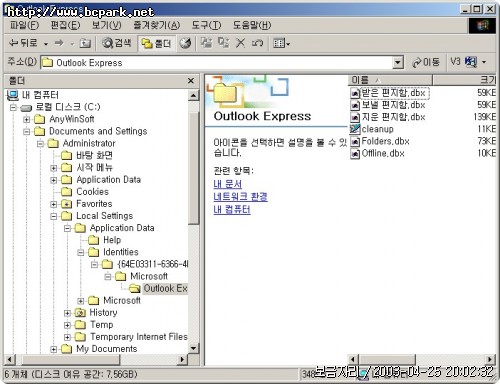Click the forward arrow button
The image size is (500, 384).
(x=59, y=43)
